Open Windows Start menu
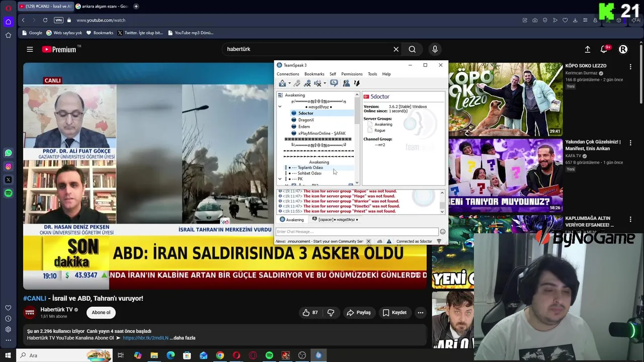This screenshot has width=644, height=362. [8, 355]
